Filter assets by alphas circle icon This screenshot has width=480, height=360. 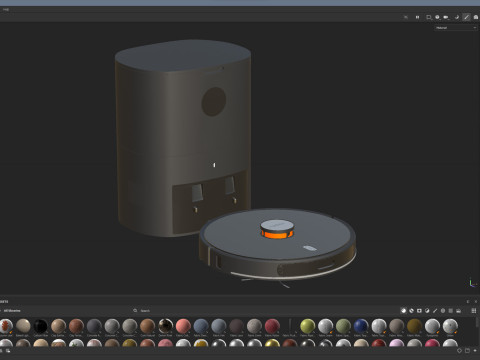coord(443,311)
